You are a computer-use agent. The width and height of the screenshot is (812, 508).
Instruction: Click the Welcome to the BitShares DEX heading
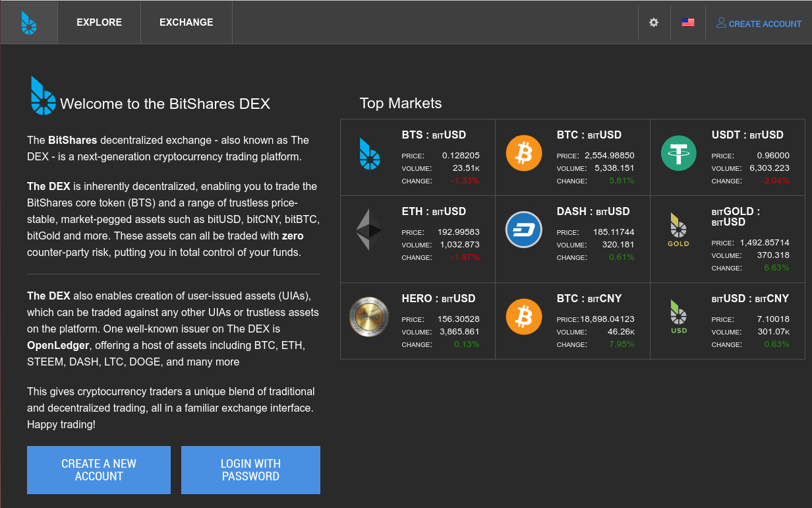coord(165,104)
